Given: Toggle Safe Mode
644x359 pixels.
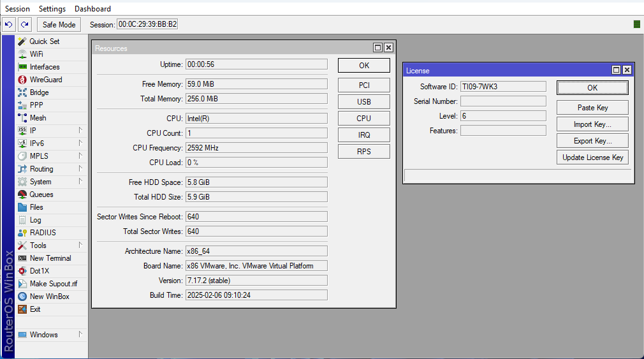Looking at the screenshot, I should point(59,25).
